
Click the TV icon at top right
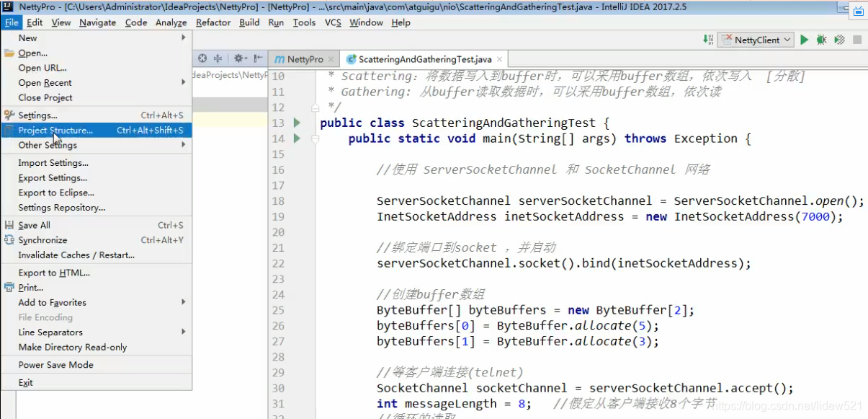pos(858,11)
